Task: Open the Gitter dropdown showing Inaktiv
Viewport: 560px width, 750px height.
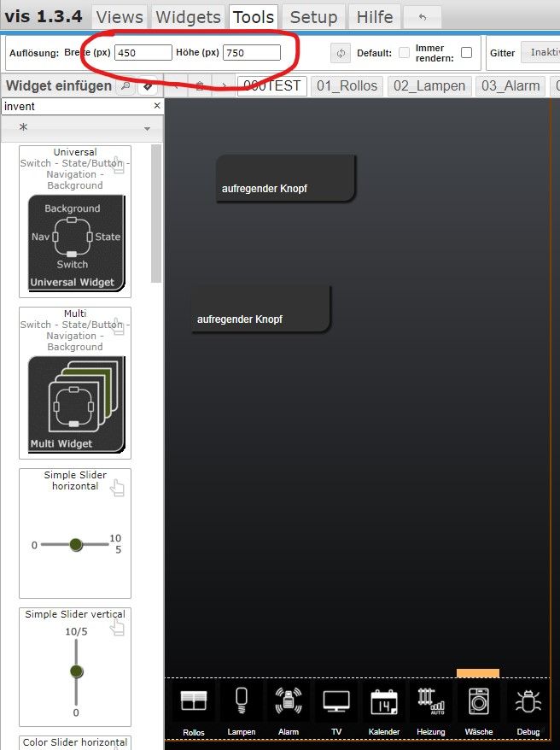Action: point(540,53)
